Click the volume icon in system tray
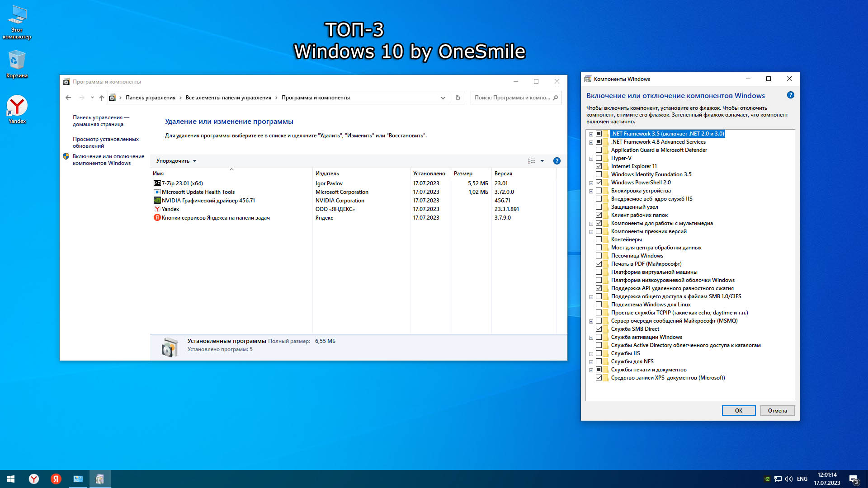Image resolution: width=868 pixels, height=488 pixels. tap(789, 479)
